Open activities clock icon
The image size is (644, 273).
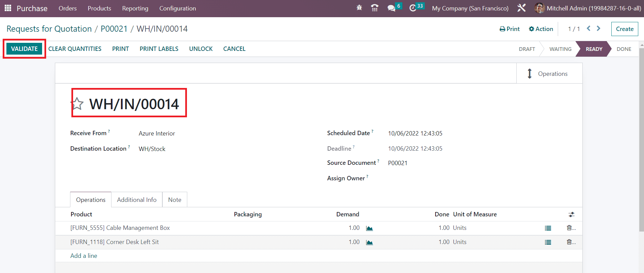[413, 8]
